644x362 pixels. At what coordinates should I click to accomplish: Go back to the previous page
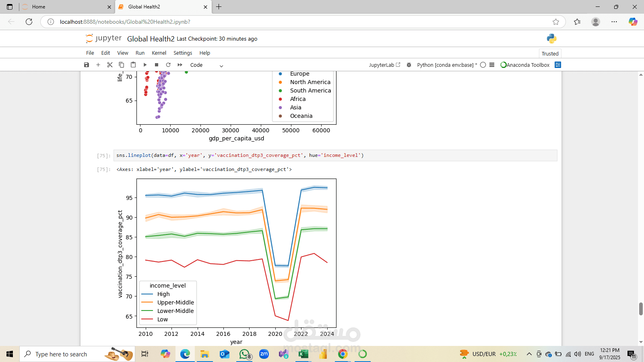(11, 22)
